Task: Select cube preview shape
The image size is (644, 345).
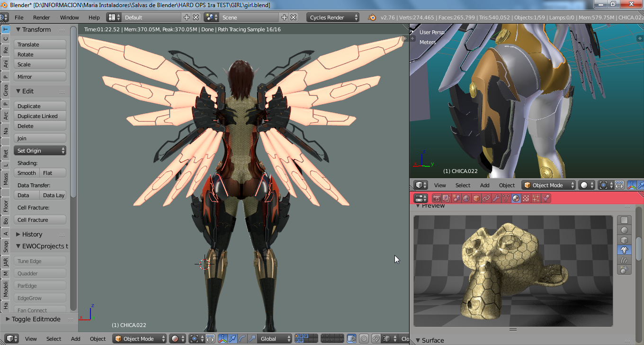Action: click(x=625, y=240)
